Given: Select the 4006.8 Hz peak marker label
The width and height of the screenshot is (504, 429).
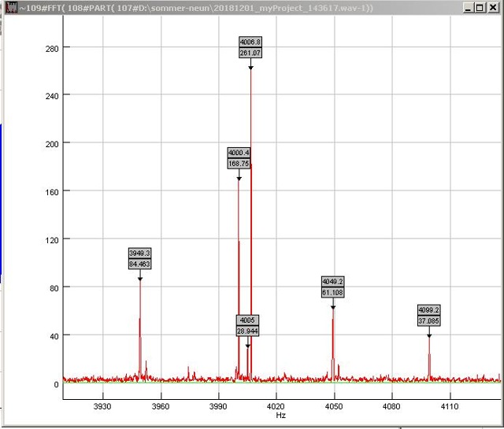Looking at the screenshot, I should tap(250, 42).
